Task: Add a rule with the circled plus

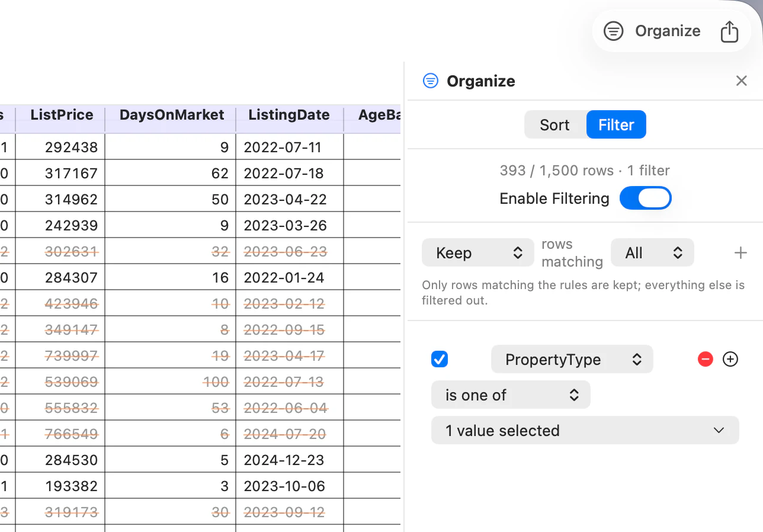Action: point(730,360)
